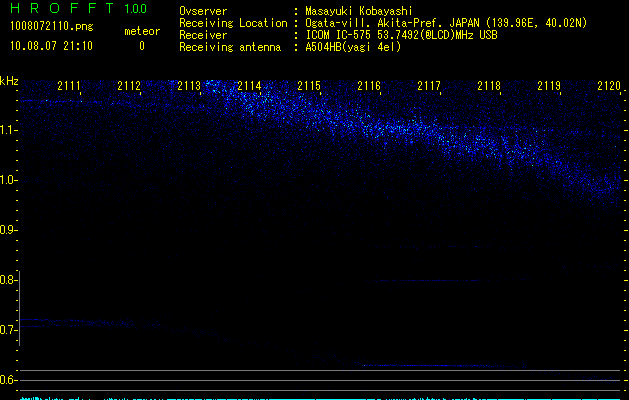
Task: Click the date stamp 10.08.07 21:10
Action: tap(51, 46)
